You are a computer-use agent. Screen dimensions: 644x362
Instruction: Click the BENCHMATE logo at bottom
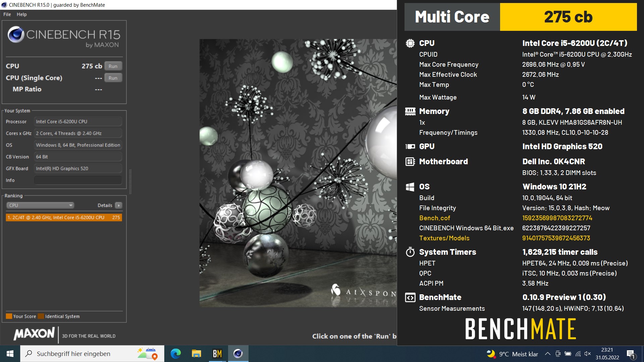coord(520,329)
